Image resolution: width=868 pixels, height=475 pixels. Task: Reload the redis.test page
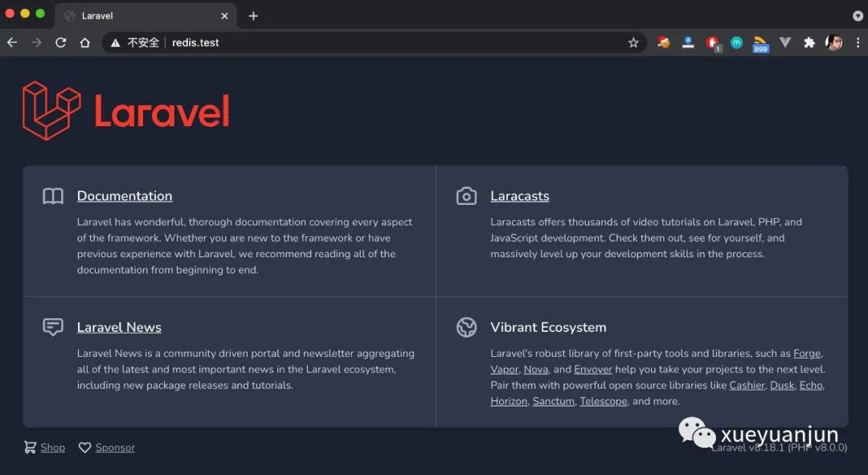[61, 43]
